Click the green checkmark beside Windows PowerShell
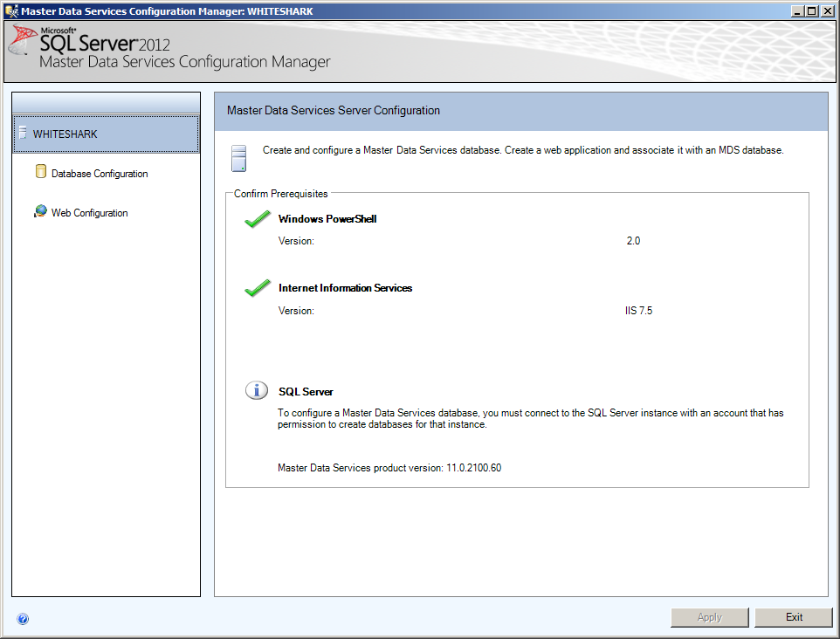This screenshot has height=639, width=840. [257, 219]
